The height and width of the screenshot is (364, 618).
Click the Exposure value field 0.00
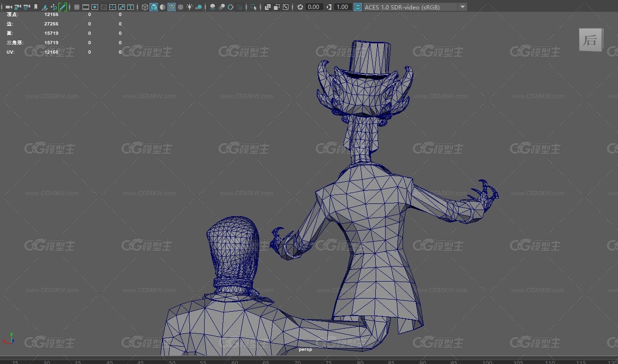coord(313,7)
